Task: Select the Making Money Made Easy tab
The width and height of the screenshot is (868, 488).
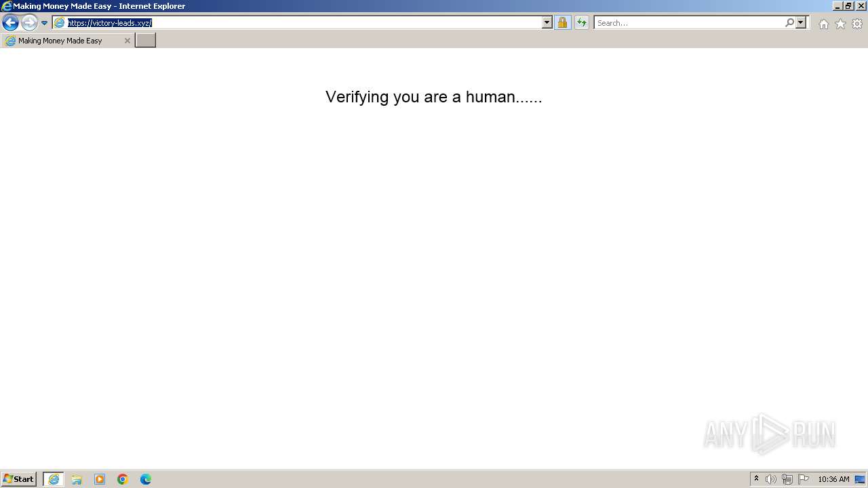Action: point(66,41)
